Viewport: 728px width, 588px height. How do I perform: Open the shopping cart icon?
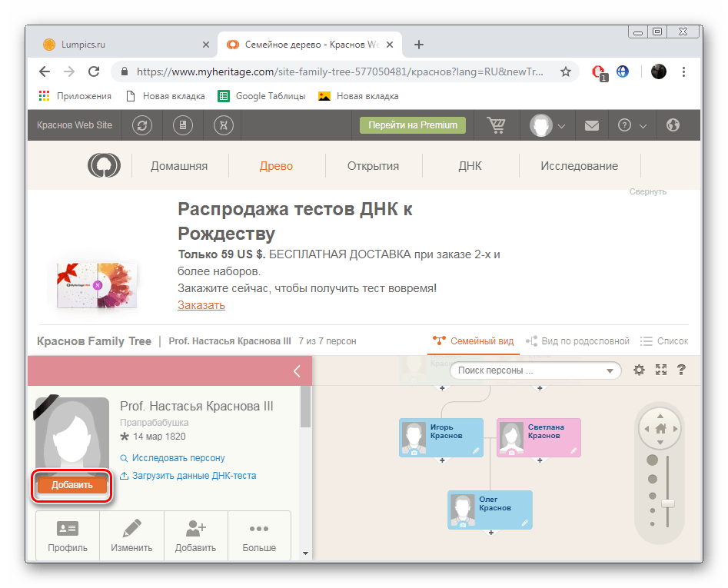point(497,125)
